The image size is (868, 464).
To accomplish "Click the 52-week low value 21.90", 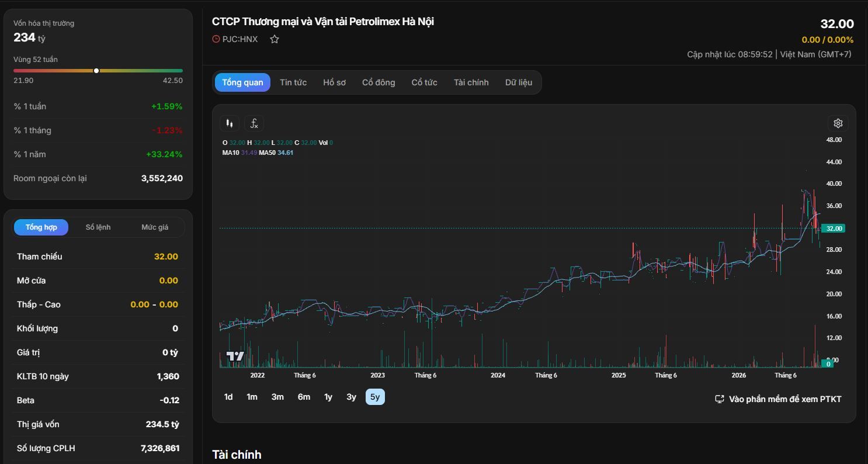I will tap(23, 81).
